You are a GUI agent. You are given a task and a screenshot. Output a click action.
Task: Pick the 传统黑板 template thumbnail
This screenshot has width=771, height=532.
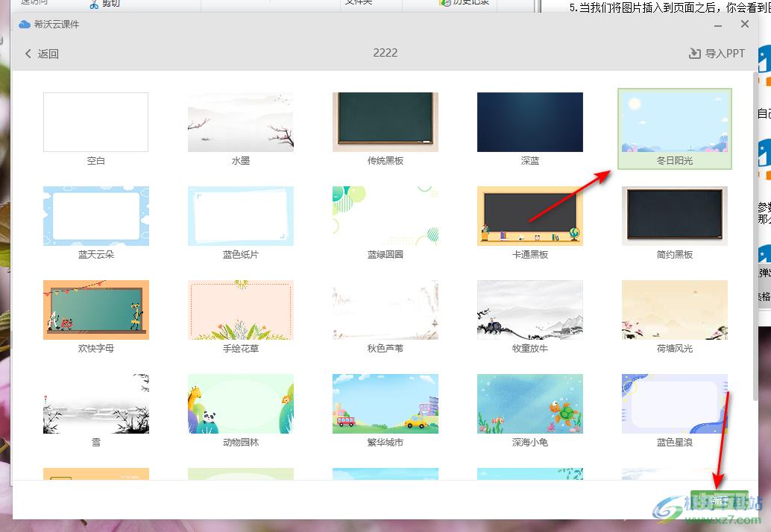click(x=385, y=122)
